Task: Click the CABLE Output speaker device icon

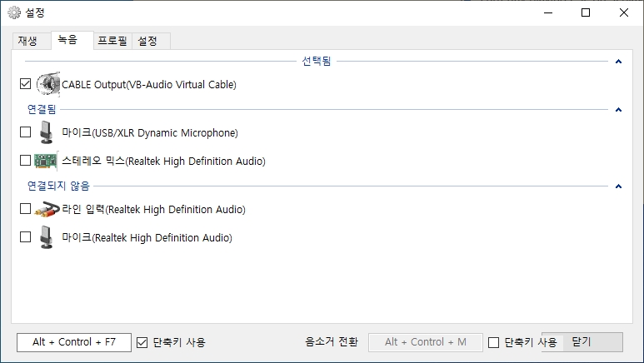Action: (48, 84)
